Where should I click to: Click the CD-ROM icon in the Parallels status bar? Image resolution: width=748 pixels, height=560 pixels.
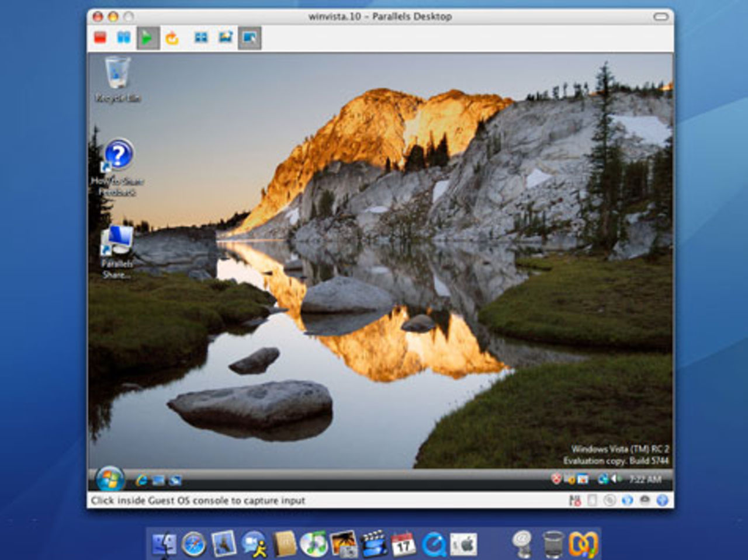click(x=610, y=500)
